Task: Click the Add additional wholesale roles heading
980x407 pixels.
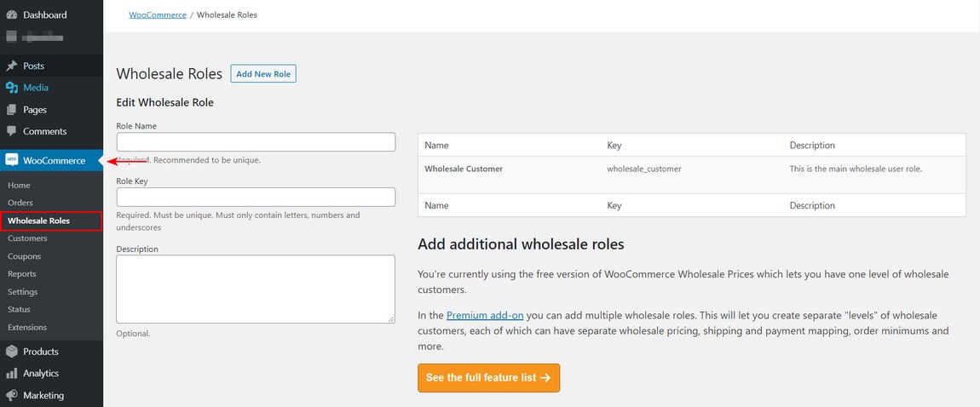Action: [x=521, y=244]
